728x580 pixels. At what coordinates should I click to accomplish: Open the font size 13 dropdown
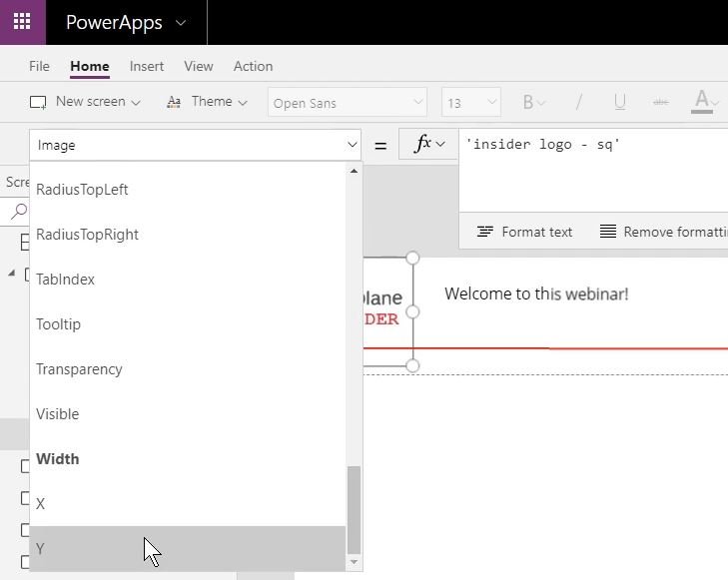(x=470, y=103)
